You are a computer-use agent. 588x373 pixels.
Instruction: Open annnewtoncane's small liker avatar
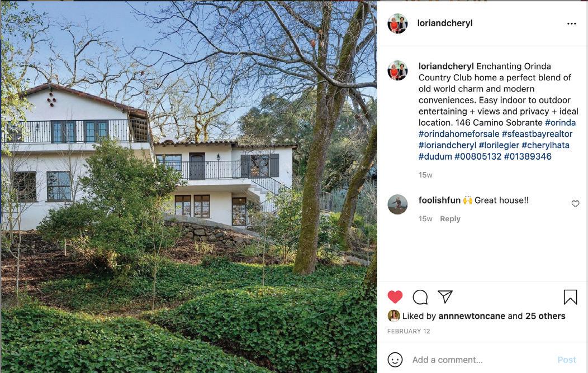point(393,315)
